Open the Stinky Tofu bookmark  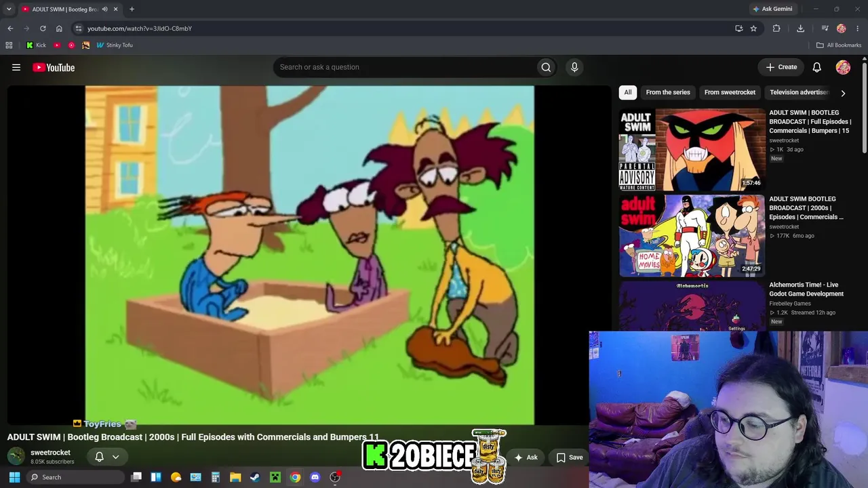(x=115, y=45)
